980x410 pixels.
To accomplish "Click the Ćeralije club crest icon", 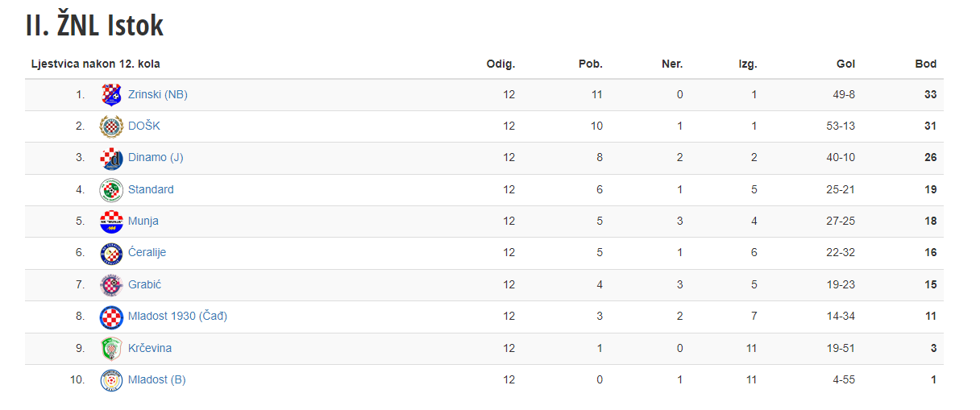I will (111, 253).
